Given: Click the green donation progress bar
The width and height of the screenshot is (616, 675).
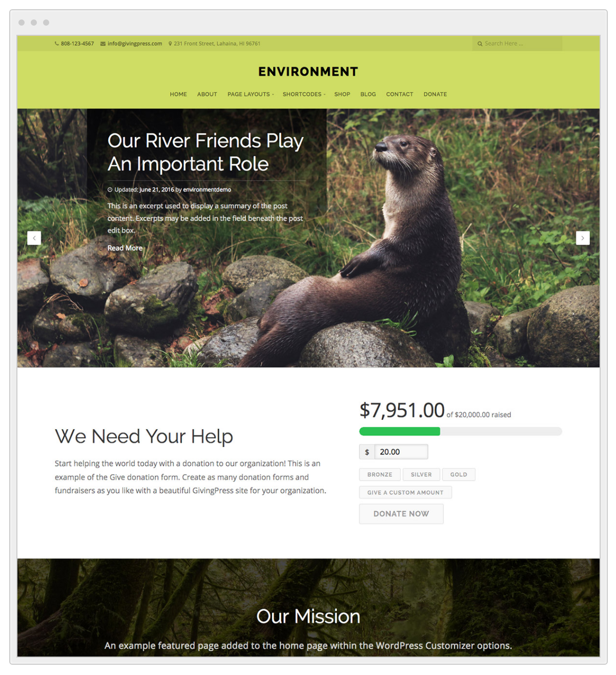Looking at the screenshot, I should coord(400,431).
